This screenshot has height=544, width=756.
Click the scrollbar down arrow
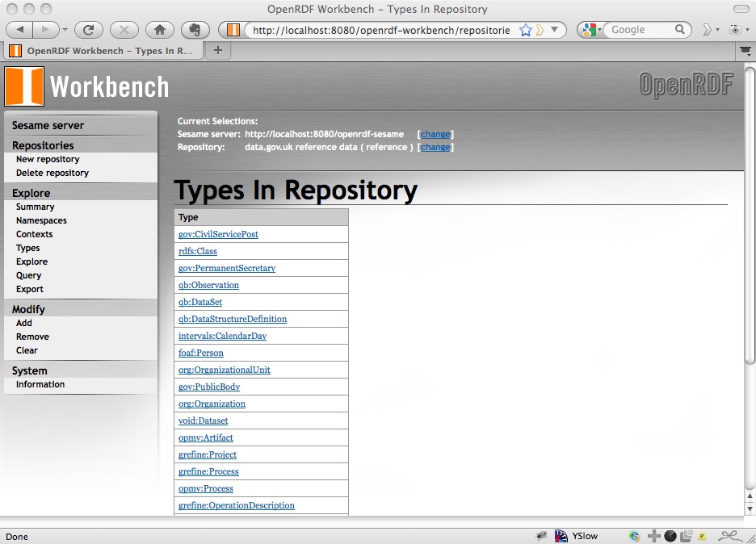click(x=750, y=508)
